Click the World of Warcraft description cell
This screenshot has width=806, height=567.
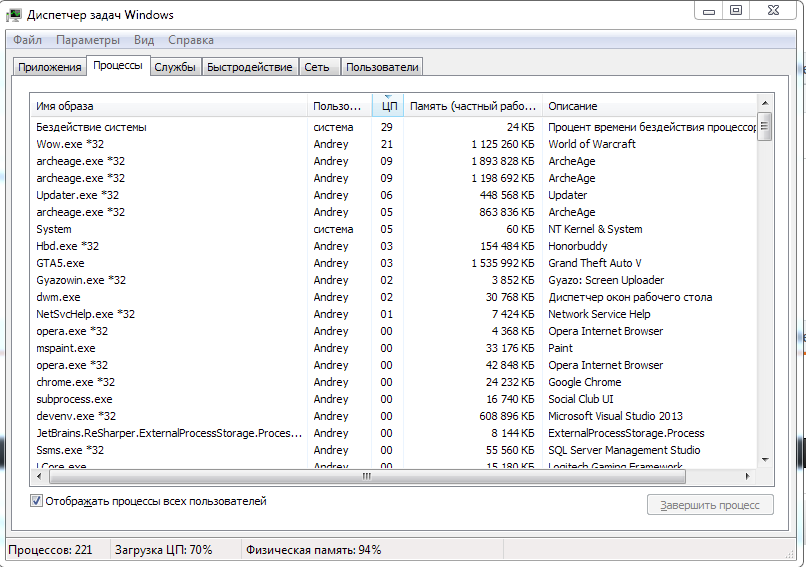[x=592, y=144]
